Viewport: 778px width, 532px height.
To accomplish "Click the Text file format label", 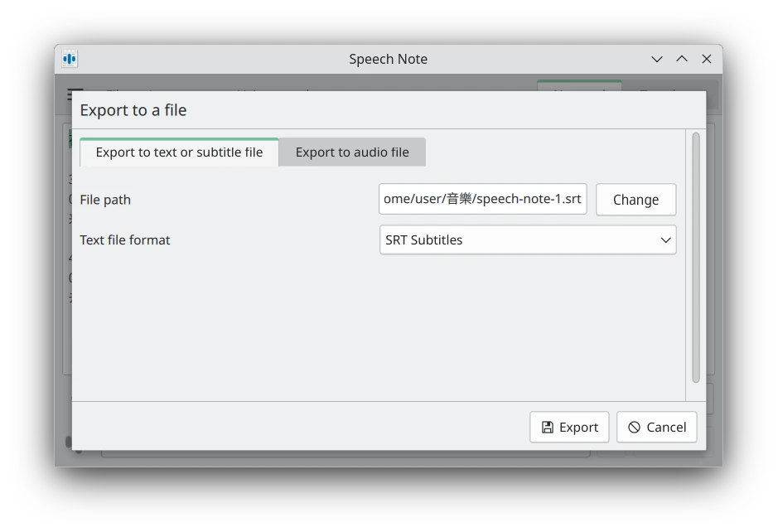I will [x=125, y=240].
